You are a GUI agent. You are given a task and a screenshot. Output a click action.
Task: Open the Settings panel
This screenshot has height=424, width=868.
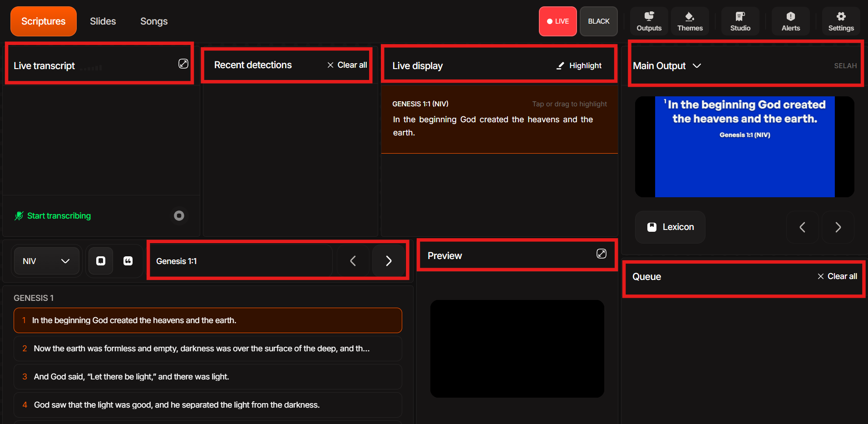tap(841, 21)
